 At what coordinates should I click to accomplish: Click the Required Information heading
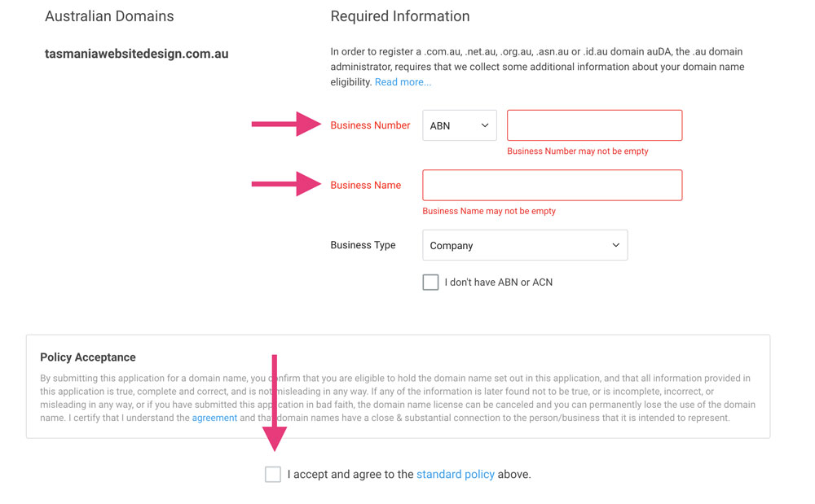[x=399, y=16]
